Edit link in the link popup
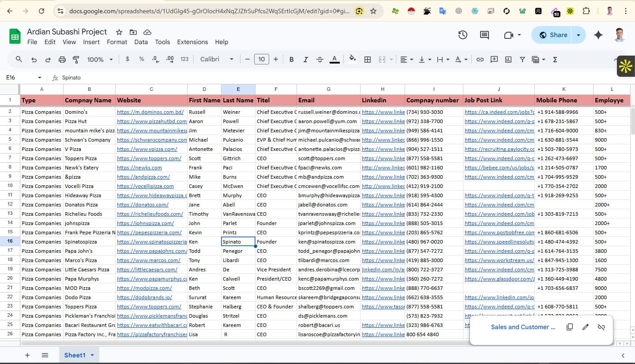Viewport: 635px width, 364px height. (x=586, y=327)
